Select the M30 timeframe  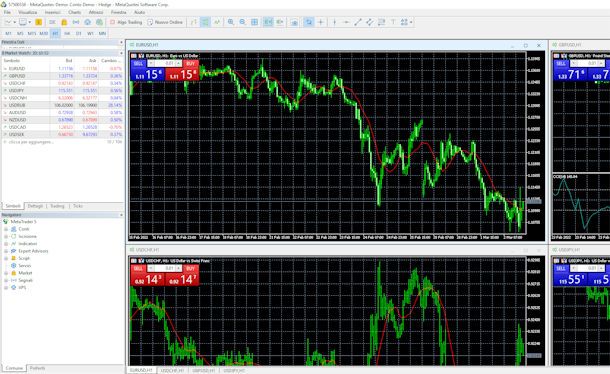[x=44, y=33]
